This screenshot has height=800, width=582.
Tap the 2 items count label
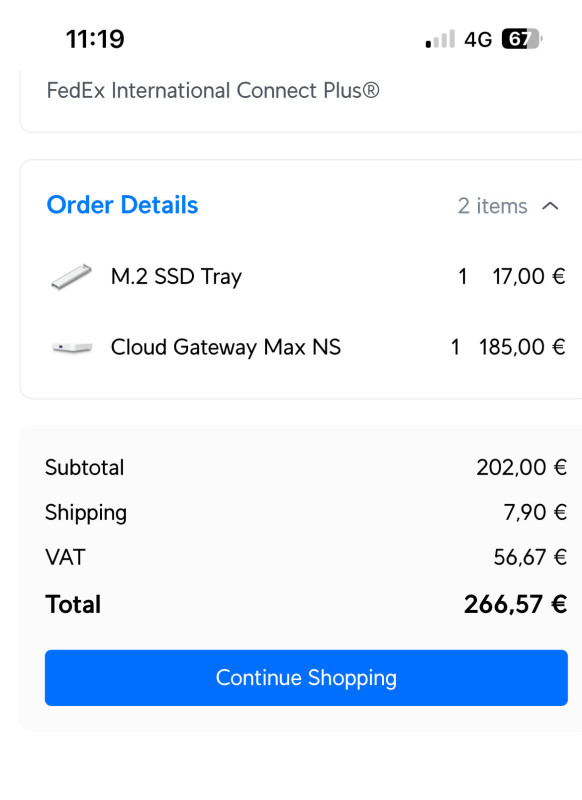(x=492, y=206)
